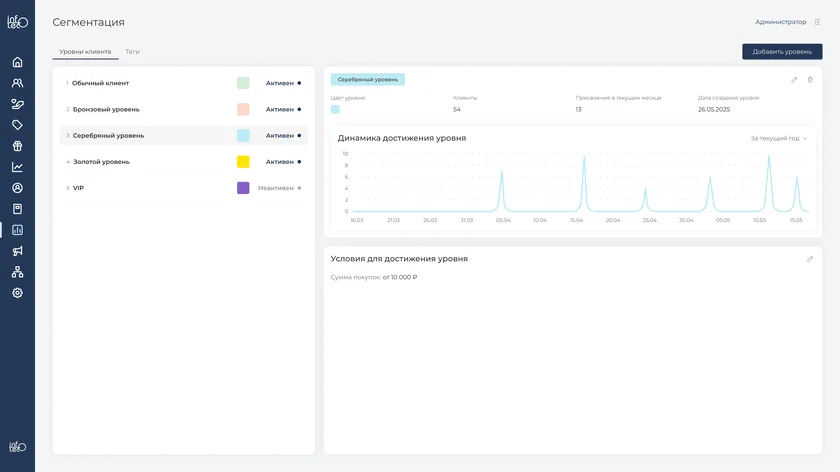Select the Золотой уровень level row
This screenshot has width=840, height=472.
[x=183, y=162]
